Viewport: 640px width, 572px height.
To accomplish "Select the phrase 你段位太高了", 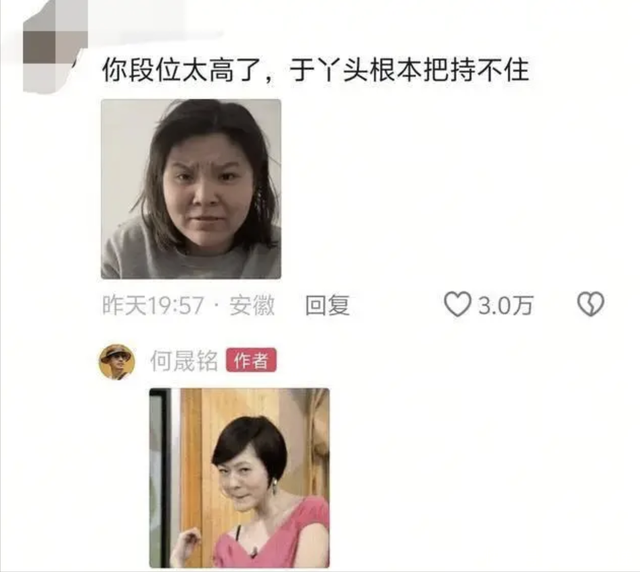I will click(x=181, y=70).
